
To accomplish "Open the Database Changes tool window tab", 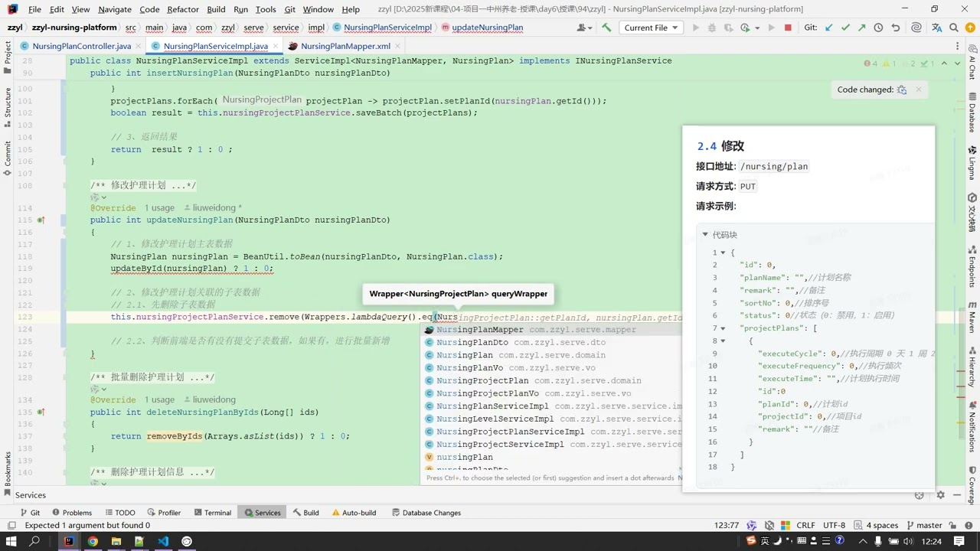I will click(426, 513).
